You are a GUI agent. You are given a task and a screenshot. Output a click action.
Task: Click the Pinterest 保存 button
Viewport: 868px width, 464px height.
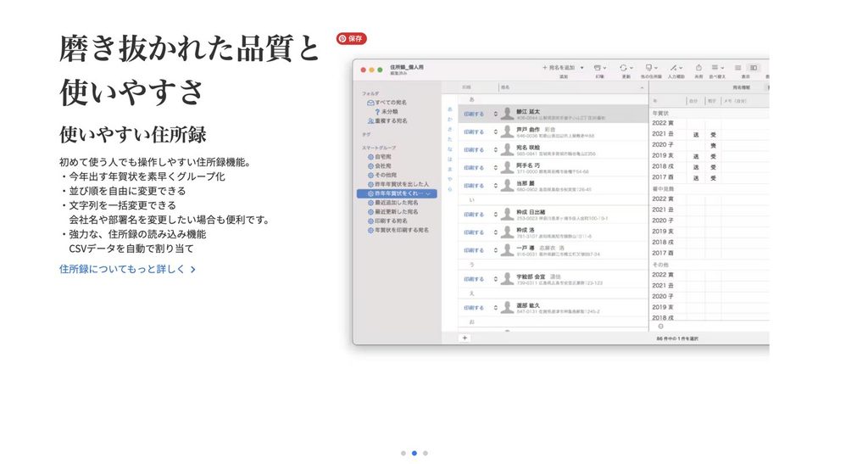pos(352,39)
